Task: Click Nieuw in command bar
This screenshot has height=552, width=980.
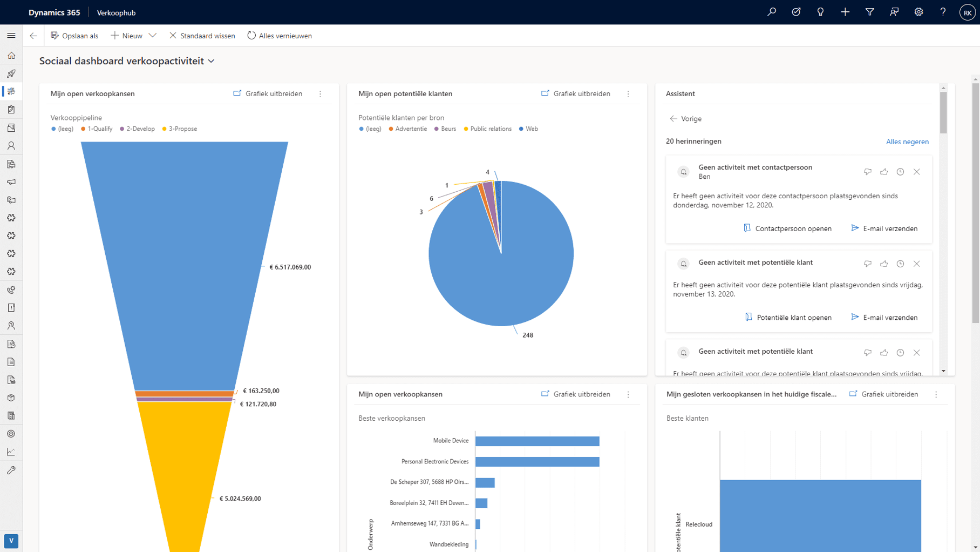Action: (127, 36)
